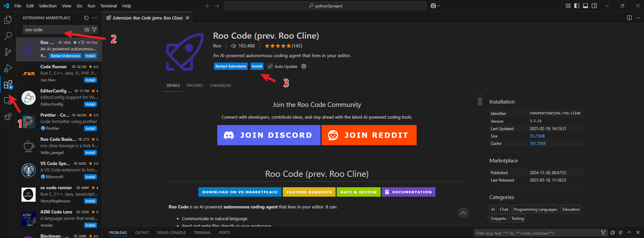Customize layout icon in title bar

click(568, 6)
